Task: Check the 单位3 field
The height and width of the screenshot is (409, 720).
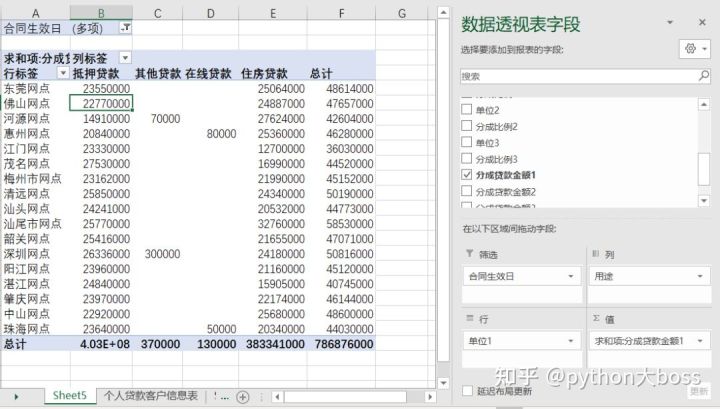Action: pos(467,142)
